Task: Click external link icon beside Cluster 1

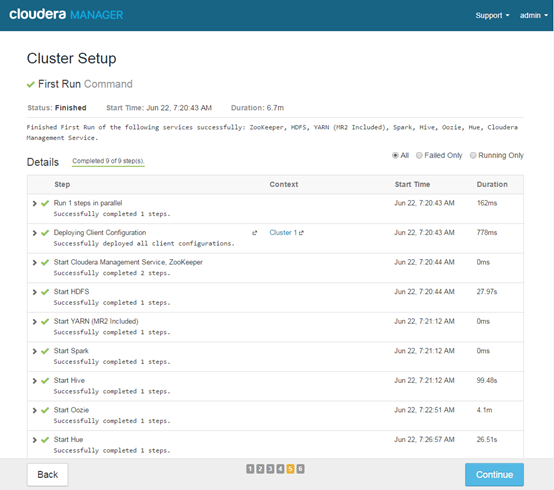Action: click(301, 233)
